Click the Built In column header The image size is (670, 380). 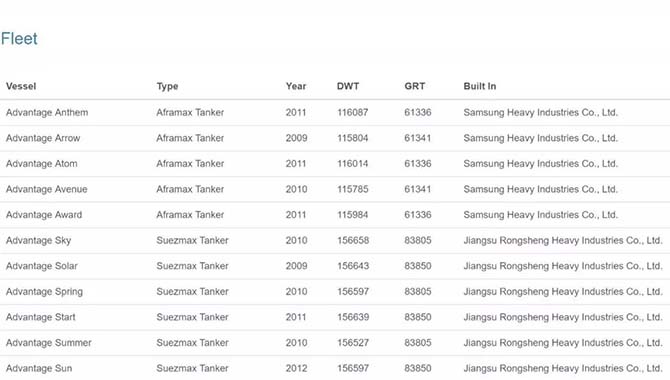tap(480, 86)
